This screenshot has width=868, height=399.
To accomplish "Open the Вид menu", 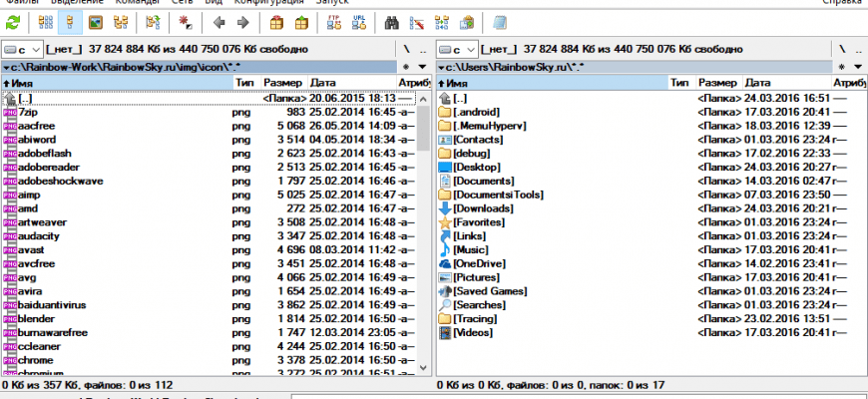I will [x=214, y=2].
